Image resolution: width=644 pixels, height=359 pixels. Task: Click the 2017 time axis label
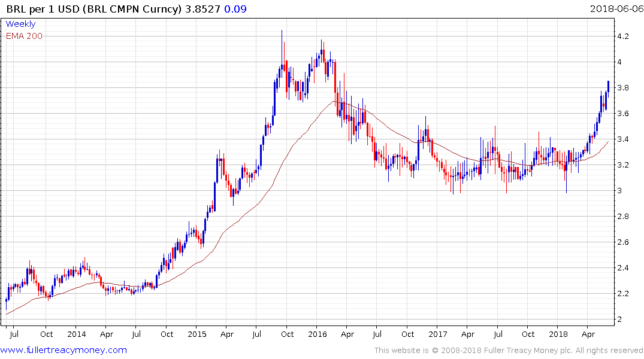tap(437, 334)
